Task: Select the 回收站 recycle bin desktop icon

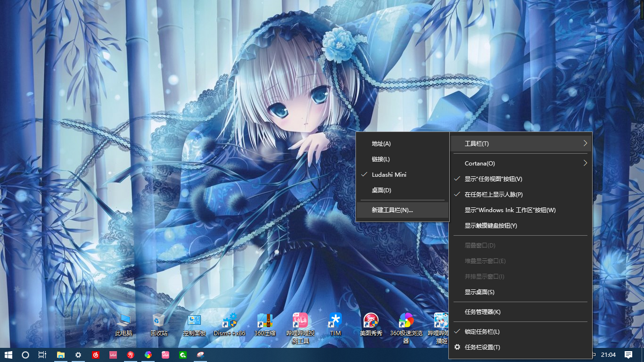Action: click(159, 325)
